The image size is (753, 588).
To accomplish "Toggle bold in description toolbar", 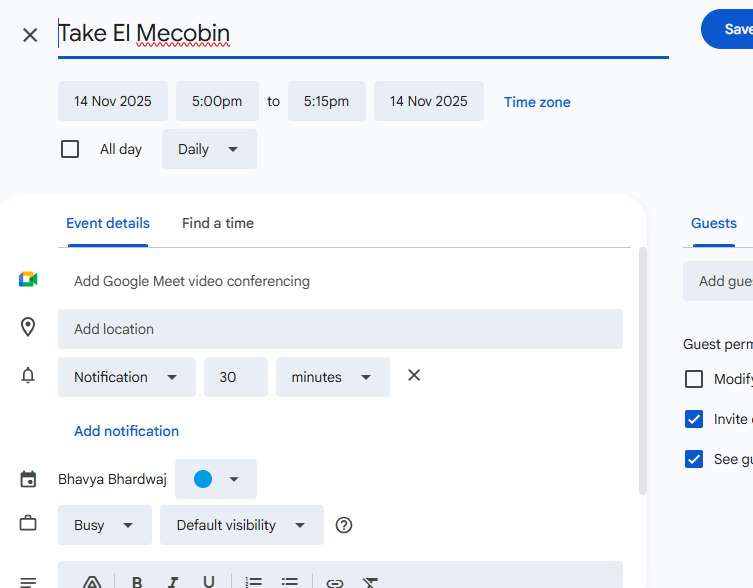I will pyautogui.click(x=137, y=582).
